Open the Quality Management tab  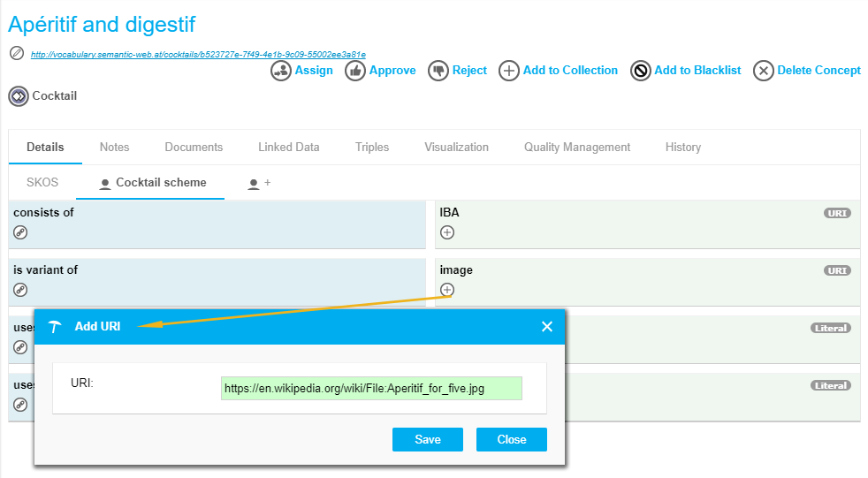point(576,148)
